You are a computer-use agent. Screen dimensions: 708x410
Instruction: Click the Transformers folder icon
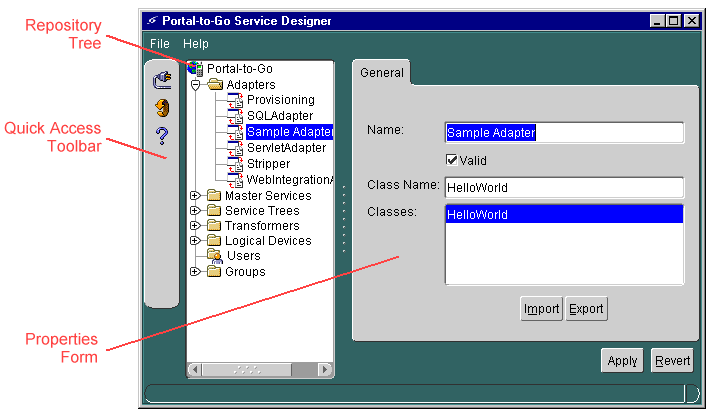pos(214,225)
